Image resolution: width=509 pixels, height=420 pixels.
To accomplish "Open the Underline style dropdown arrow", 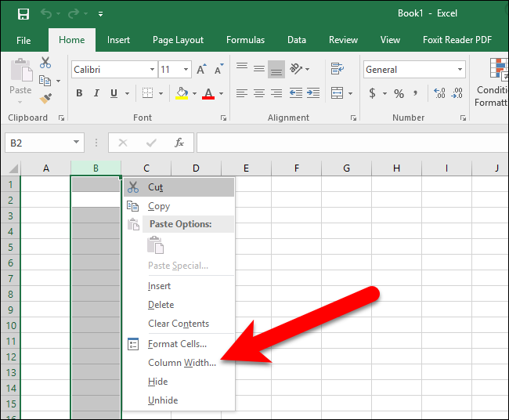I will tap(127, 93).
